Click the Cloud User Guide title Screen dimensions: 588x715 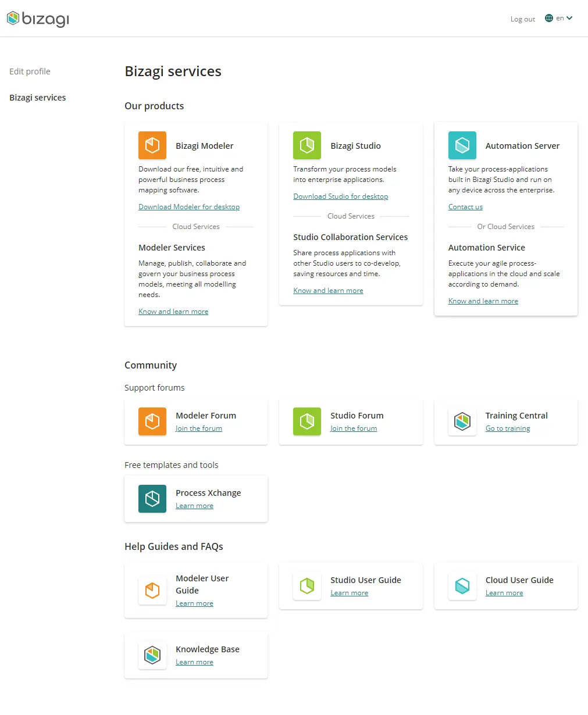click(x=519, y=580)
